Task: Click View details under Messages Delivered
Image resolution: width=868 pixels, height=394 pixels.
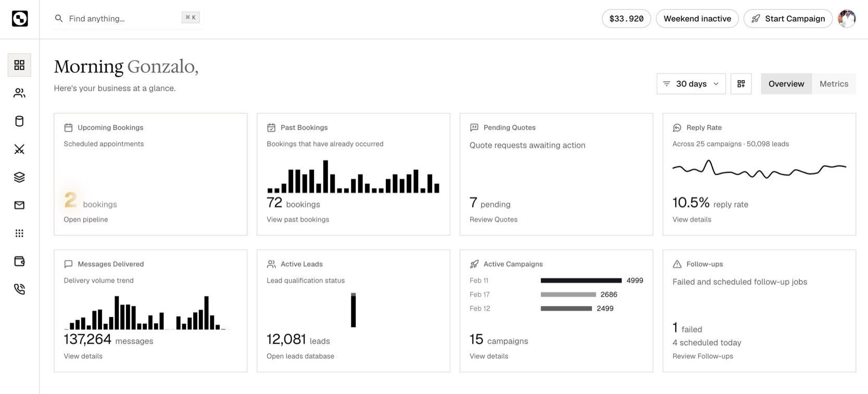Action: coord(83,356)
